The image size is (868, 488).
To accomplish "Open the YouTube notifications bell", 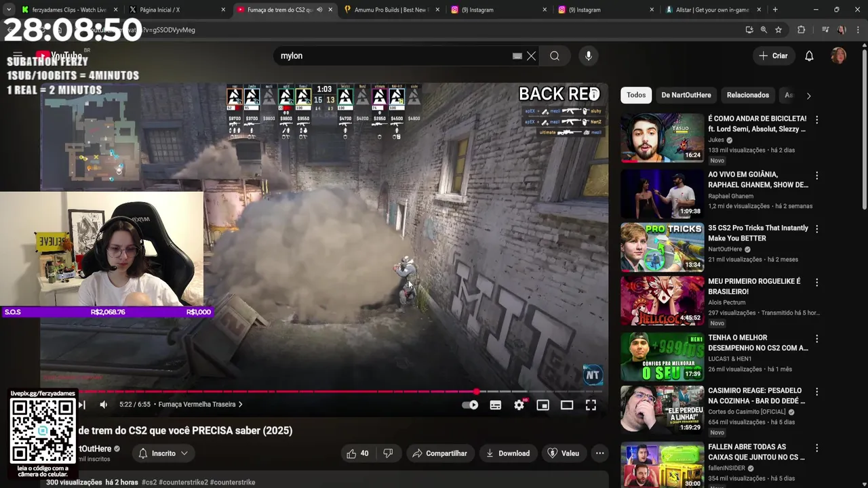I will click(809, 56).
